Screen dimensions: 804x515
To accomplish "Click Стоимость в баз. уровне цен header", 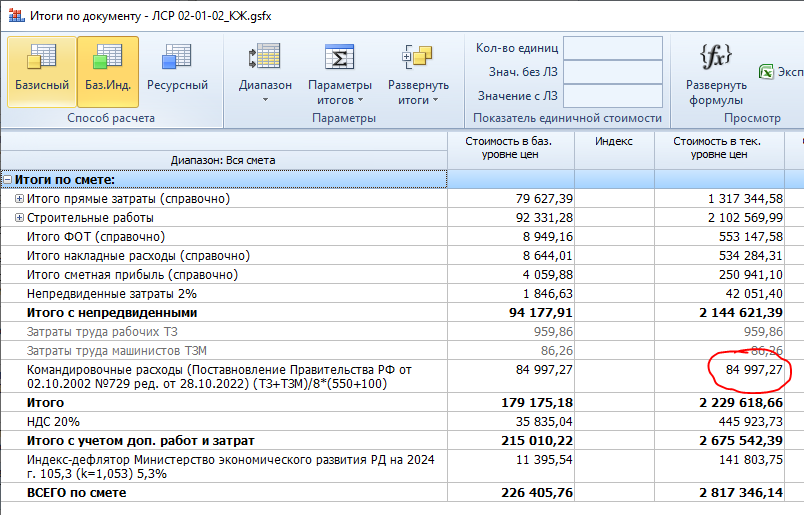I will click(510, 148).
